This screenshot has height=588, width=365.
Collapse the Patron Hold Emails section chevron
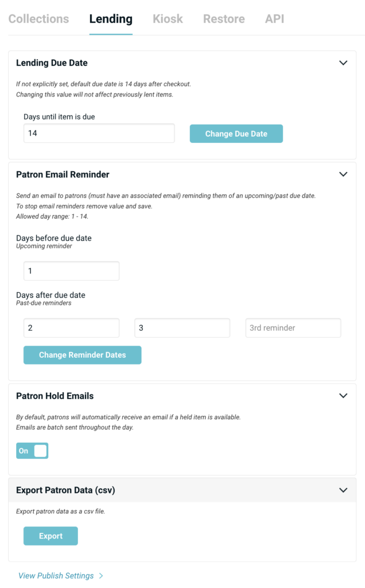click(x=343, y=396)
